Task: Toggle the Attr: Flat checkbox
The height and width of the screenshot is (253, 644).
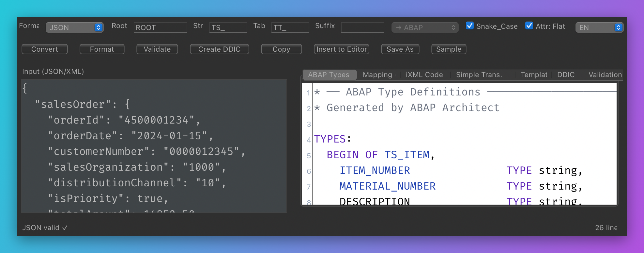Action: [529, 26]
